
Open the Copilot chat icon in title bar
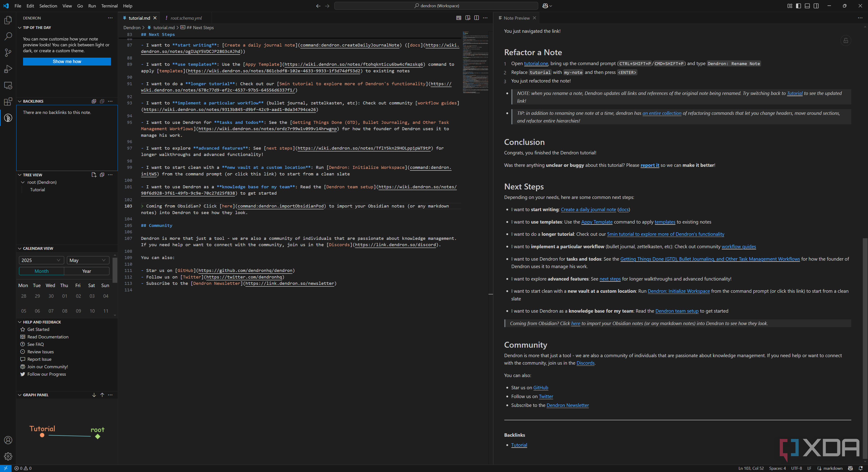545,6
